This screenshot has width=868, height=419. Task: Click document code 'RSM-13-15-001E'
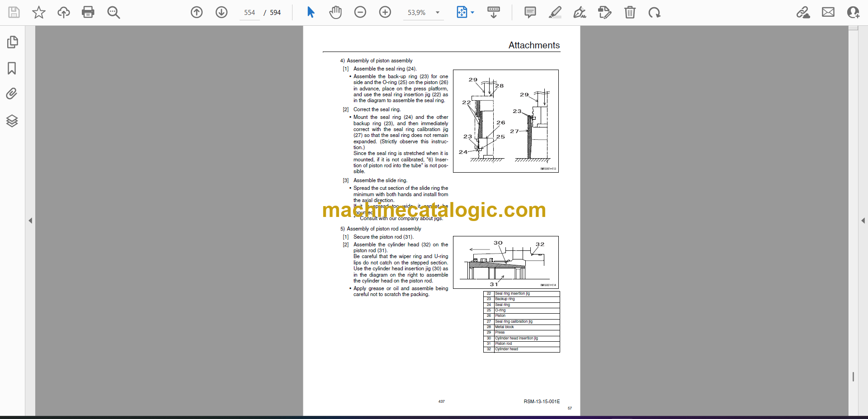pyautogui.click(x=542, y=401)
